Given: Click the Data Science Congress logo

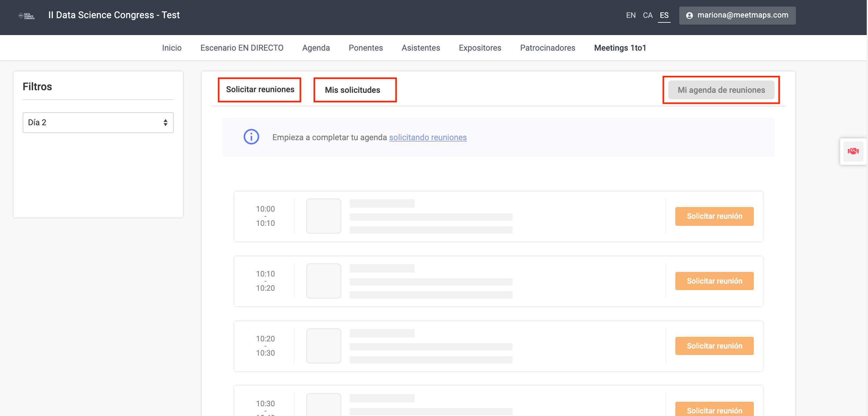Looking at the screenshot, I should [27, 16].
